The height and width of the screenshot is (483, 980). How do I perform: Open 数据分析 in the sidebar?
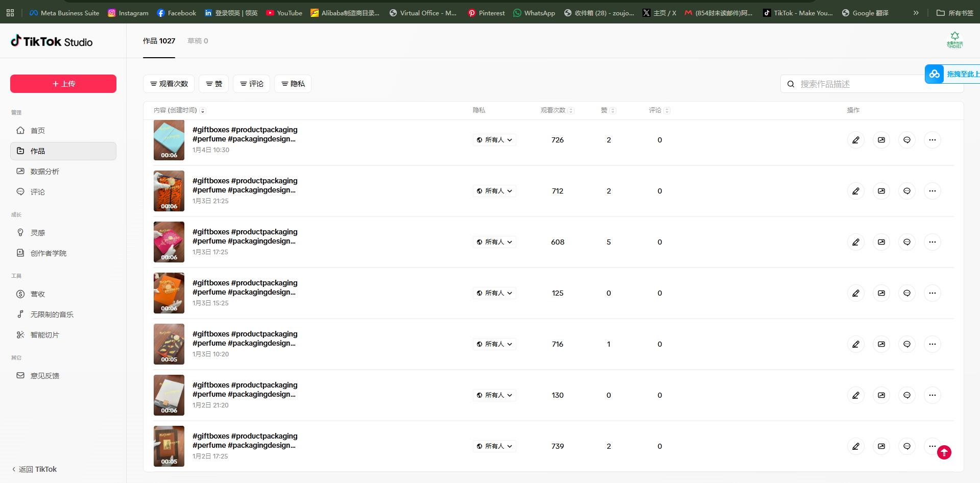(x=45, y=172)
